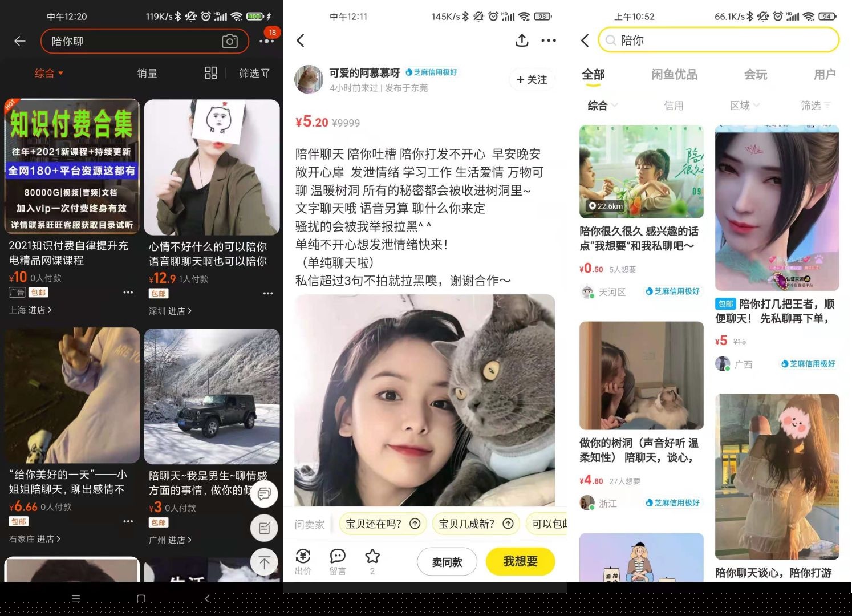Follow seller with the + 关注 button
Image resolution: width=852 pixels, height=616 pixels.
532,80
